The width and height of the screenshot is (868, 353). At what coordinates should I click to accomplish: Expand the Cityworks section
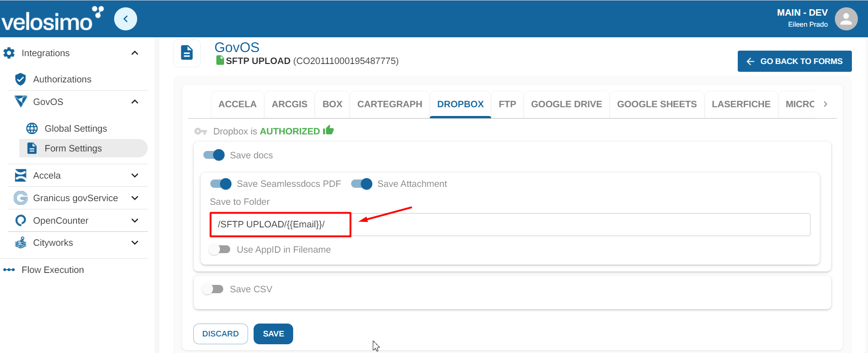coord(135,243)
